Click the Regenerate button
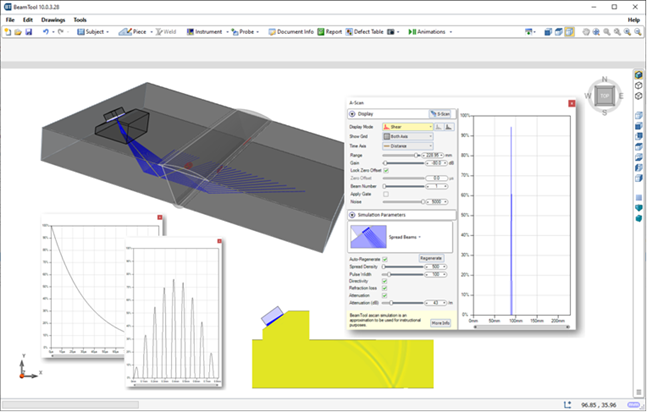647x412 pixels. point(431,258)
